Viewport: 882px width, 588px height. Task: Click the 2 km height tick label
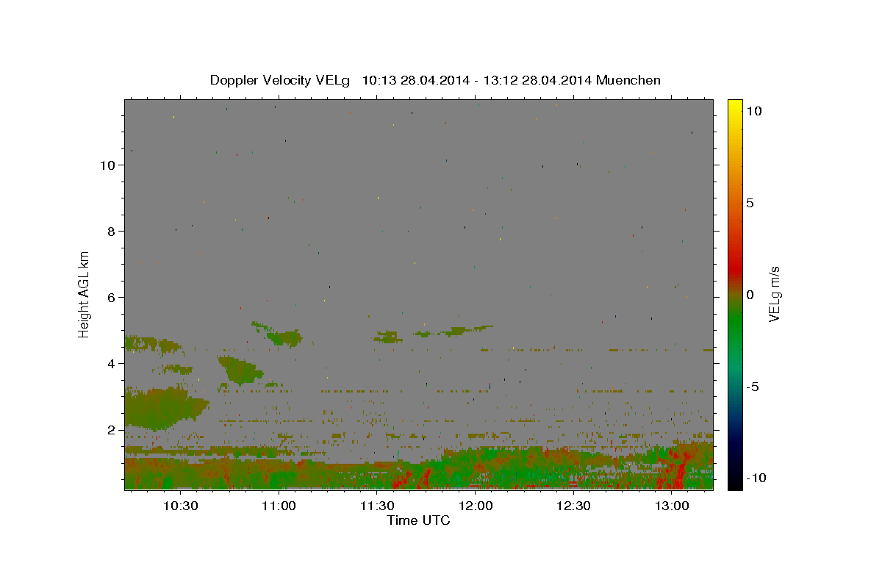[112, 430]
